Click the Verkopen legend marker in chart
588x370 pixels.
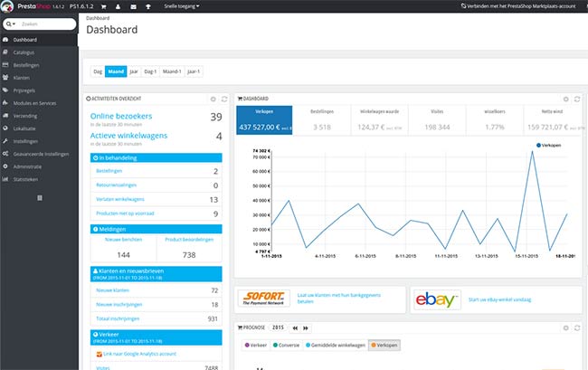538,145
